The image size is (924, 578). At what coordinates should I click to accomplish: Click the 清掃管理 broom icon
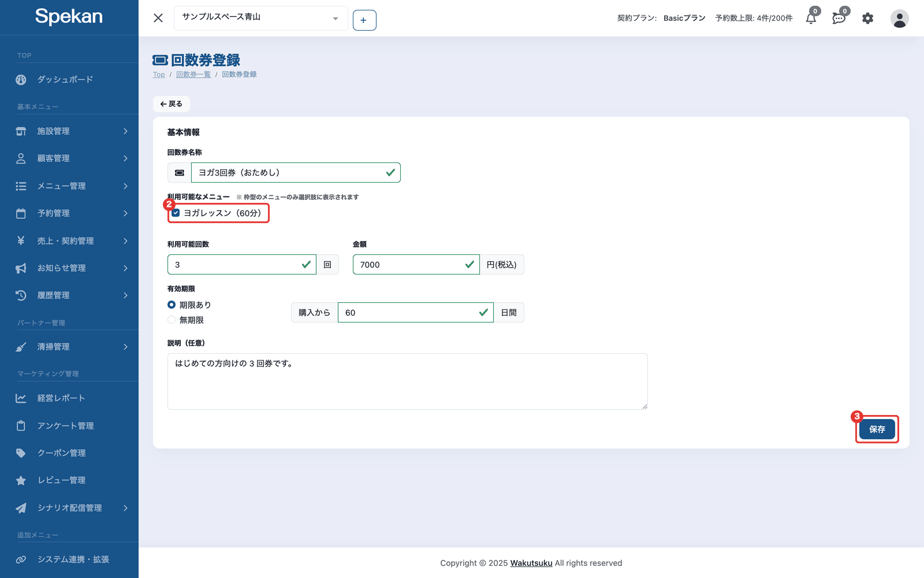pyautogui.click(x=21, y=347)
